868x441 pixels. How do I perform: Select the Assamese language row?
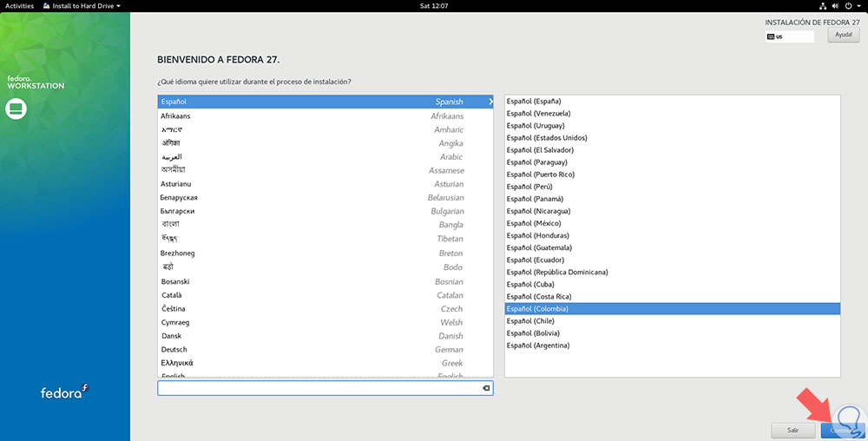(x=325, y=170)
